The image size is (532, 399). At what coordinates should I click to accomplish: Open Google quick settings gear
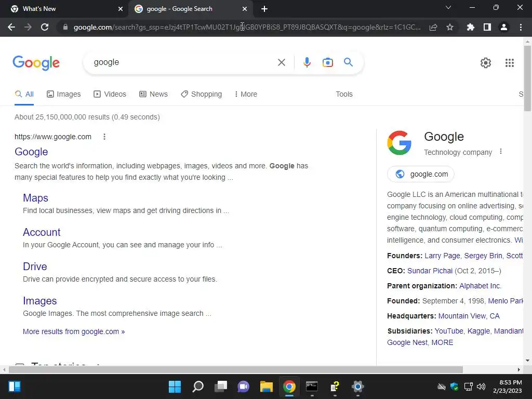(486, 63)
